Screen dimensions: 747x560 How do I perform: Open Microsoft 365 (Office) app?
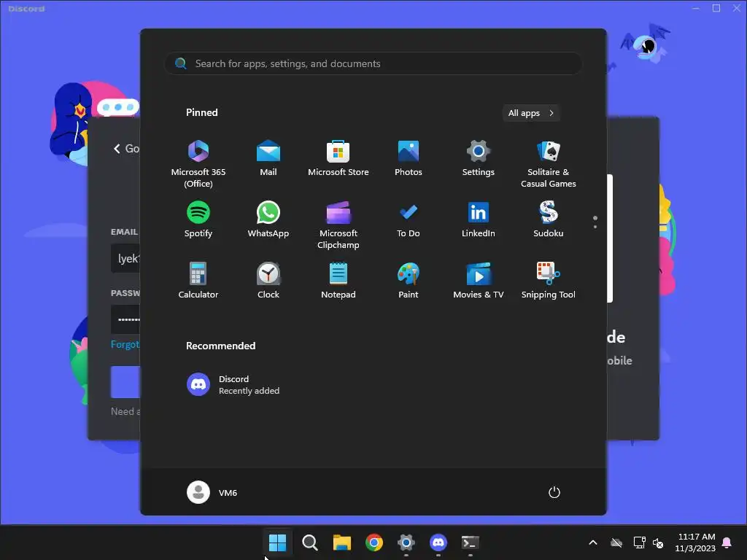[198, 163]
